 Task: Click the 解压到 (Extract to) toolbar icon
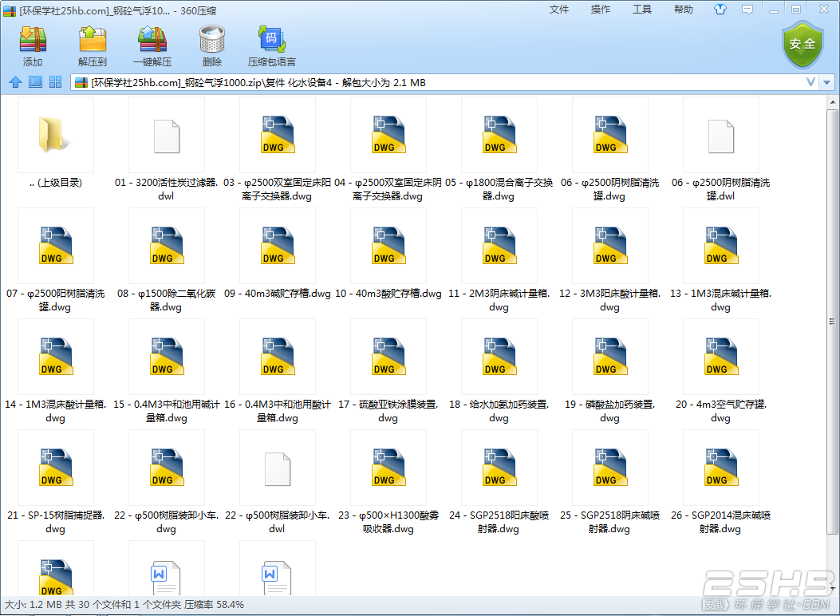click(93, 39)
